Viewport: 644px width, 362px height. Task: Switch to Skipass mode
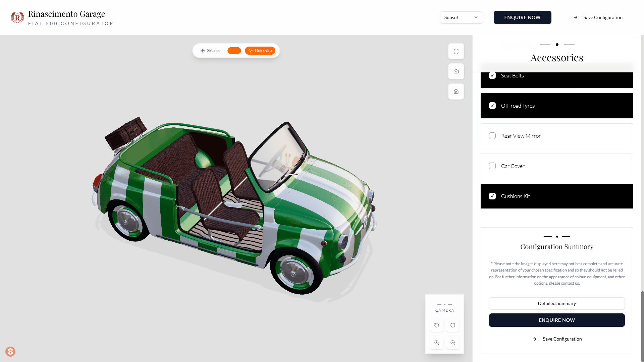(x=210, y=51)
